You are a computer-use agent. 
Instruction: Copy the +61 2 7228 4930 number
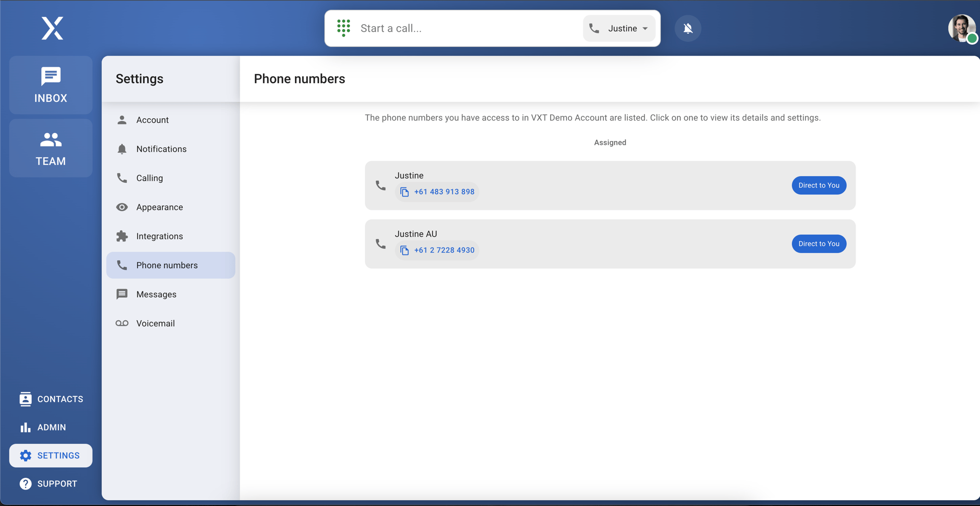[404, 250]
